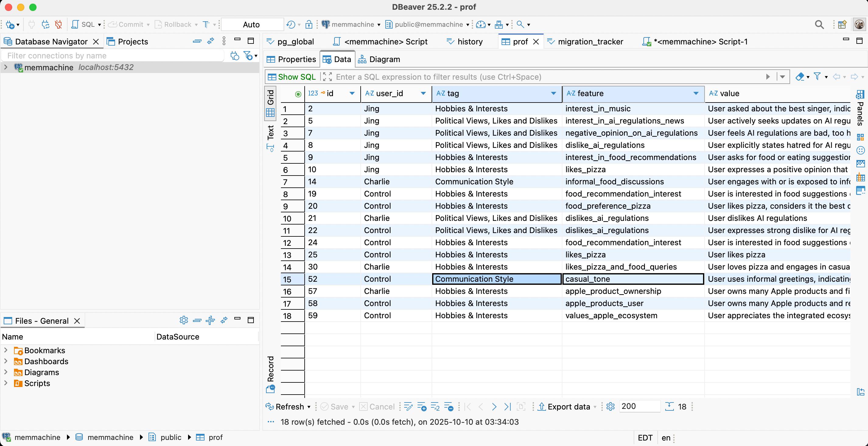Screen dimensions: 868x446
Task: Go to last page of results
Action: tap(507, 406)
